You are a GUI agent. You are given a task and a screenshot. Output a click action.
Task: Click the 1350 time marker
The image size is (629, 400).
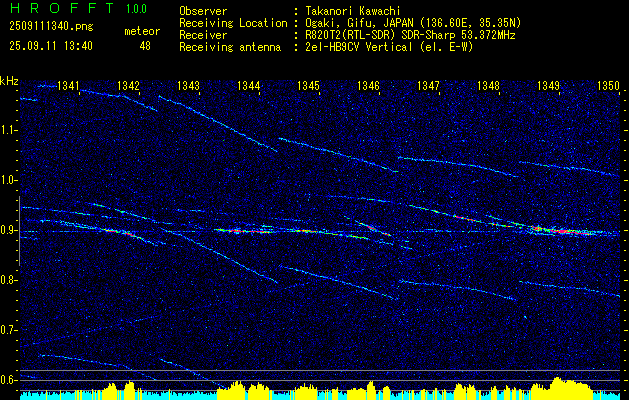(608, 86)
